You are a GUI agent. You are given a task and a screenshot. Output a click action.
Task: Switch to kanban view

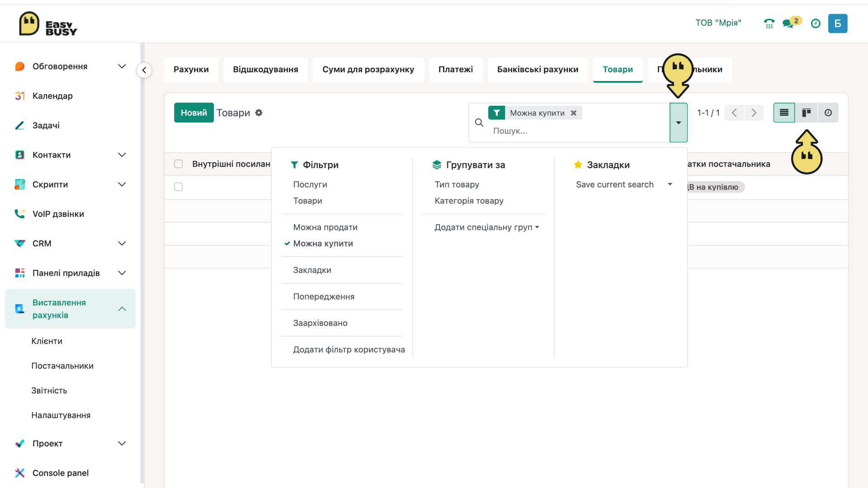click(x=806, y=113)
